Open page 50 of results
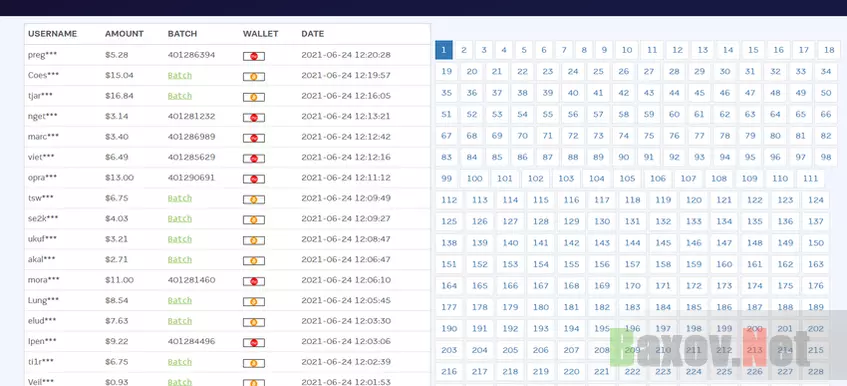The height and width of the screenshot is (386, 847). tap(826, 93)
